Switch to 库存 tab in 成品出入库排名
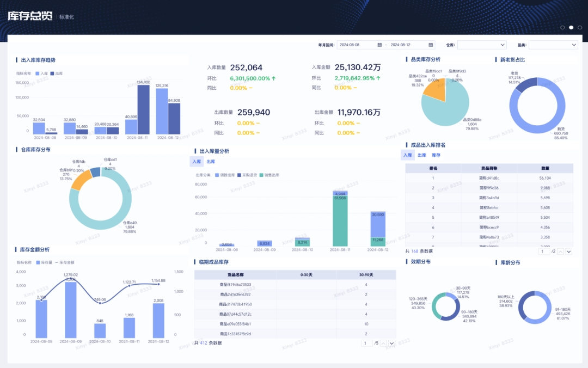This screenshot has height=368, width=588. 436,155
